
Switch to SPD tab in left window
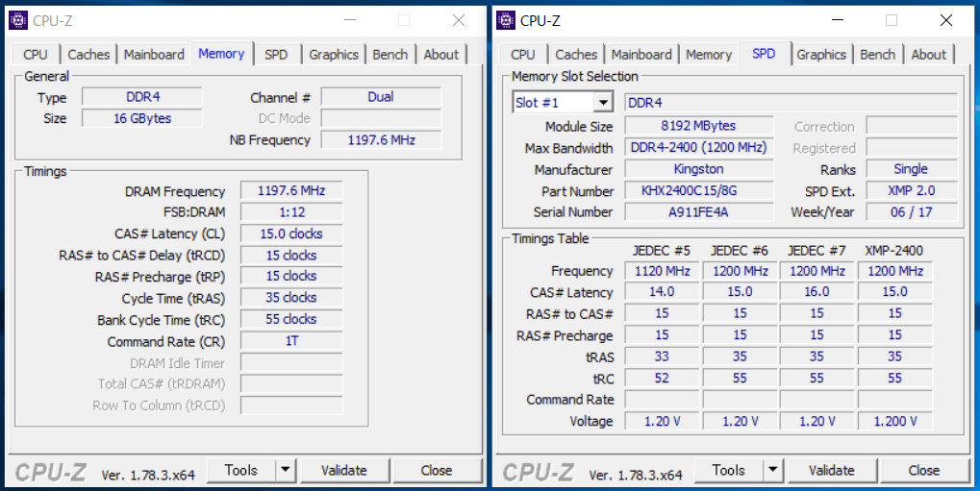(x=276, y=55)
